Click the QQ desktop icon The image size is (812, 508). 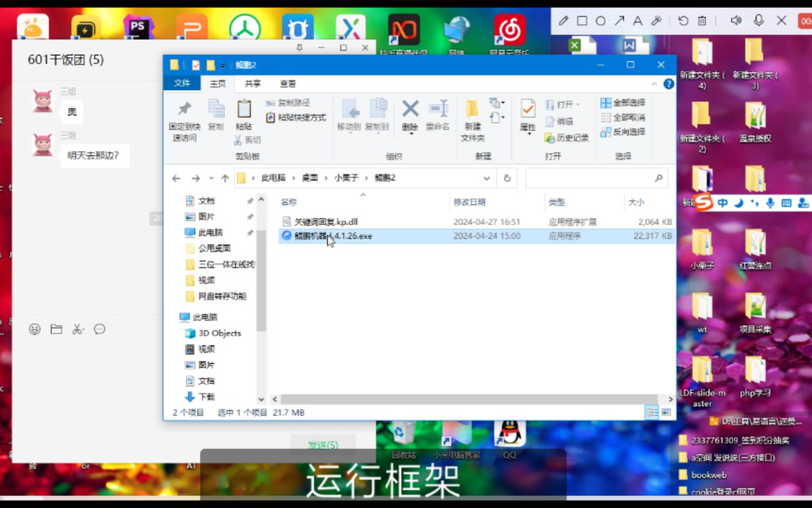pyautogui.click(x=509, y=440)
